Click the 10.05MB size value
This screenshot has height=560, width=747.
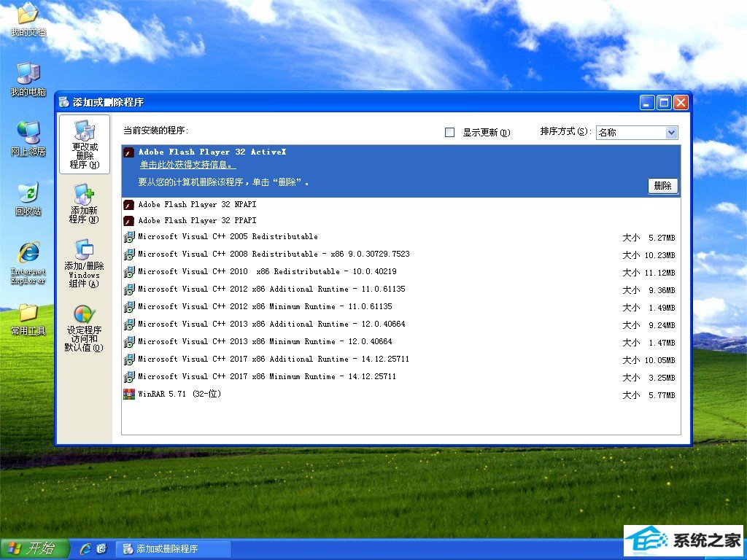659,360
